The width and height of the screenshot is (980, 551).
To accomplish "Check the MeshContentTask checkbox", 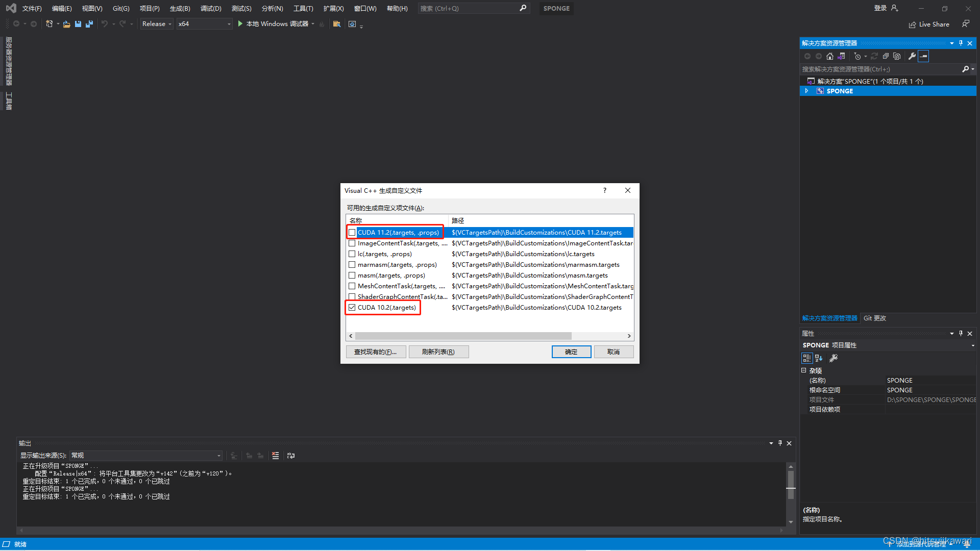I will point(352,286).
